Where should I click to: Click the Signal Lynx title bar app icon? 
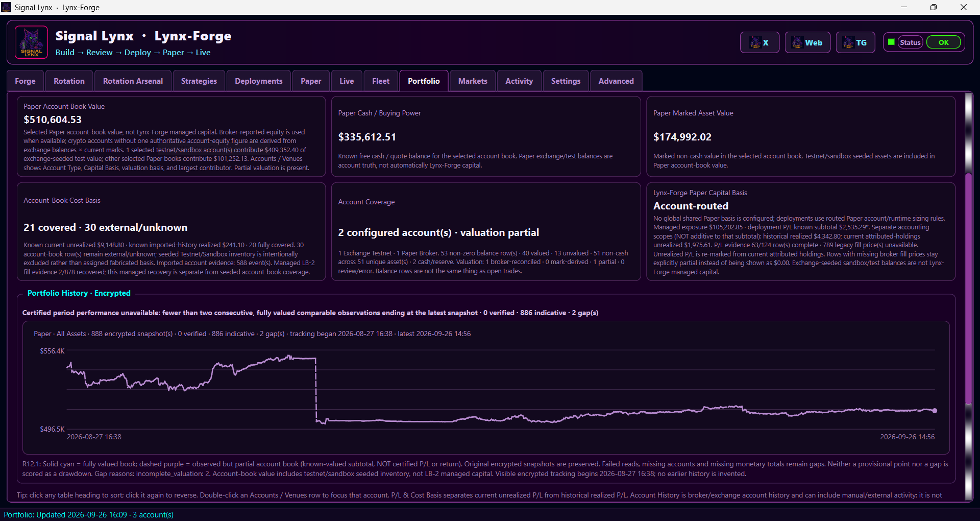click(x=7, y=7)
